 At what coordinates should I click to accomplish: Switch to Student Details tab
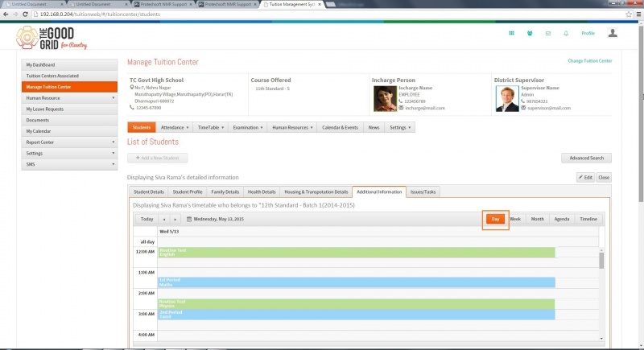point(149,192)
